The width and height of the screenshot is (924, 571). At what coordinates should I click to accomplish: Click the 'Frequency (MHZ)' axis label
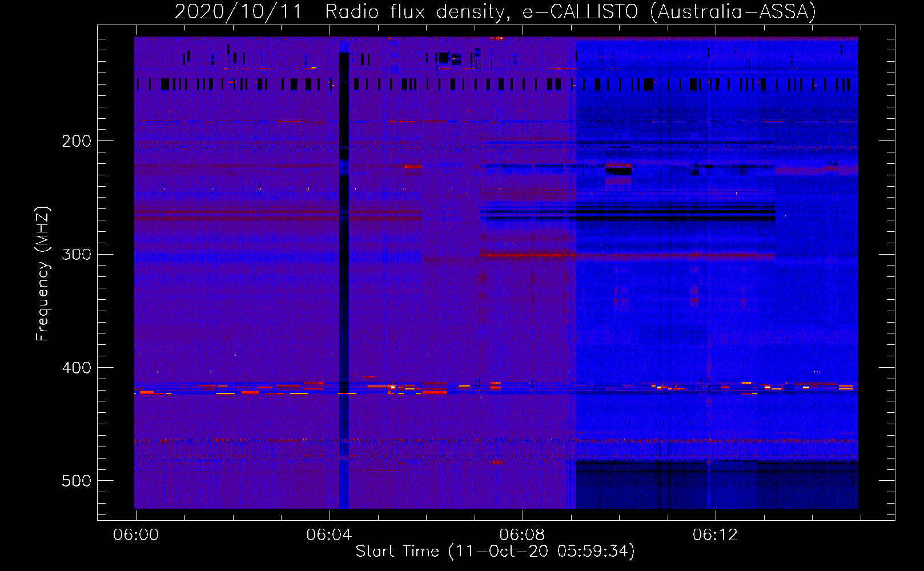pyautogui.click(x=43, y=274)
